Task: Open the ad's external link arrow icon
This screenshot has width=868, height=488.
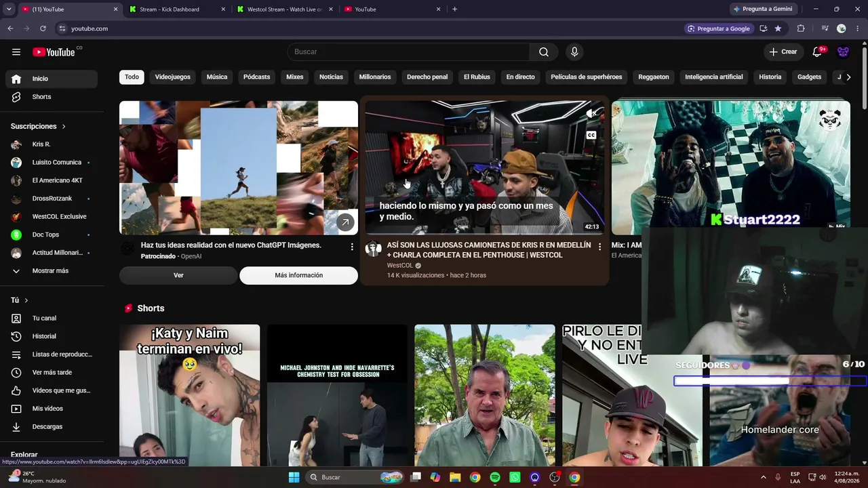Action: [345, 222]
